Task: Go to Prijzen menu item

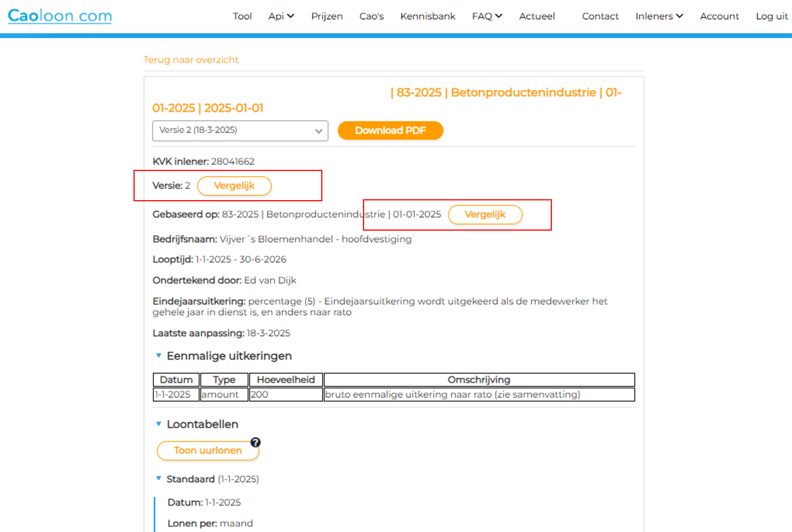Action: click(x=327, y=16)
